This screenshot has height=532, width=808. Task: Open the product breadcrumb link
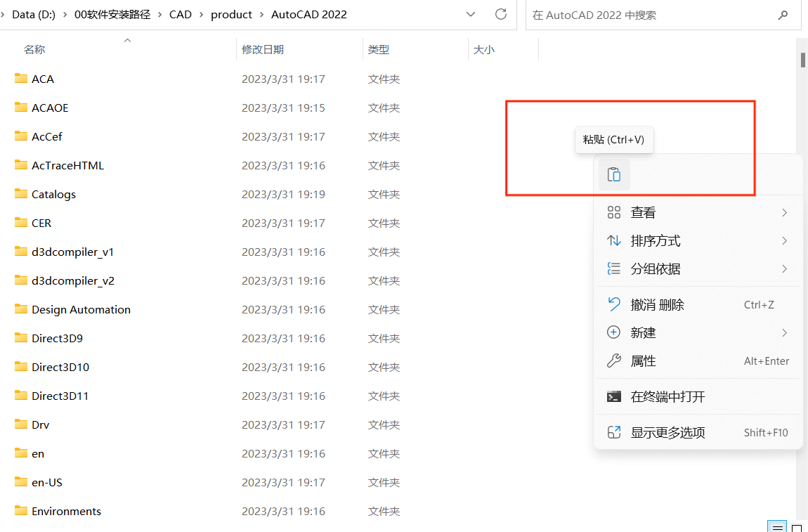coord(232,14)
